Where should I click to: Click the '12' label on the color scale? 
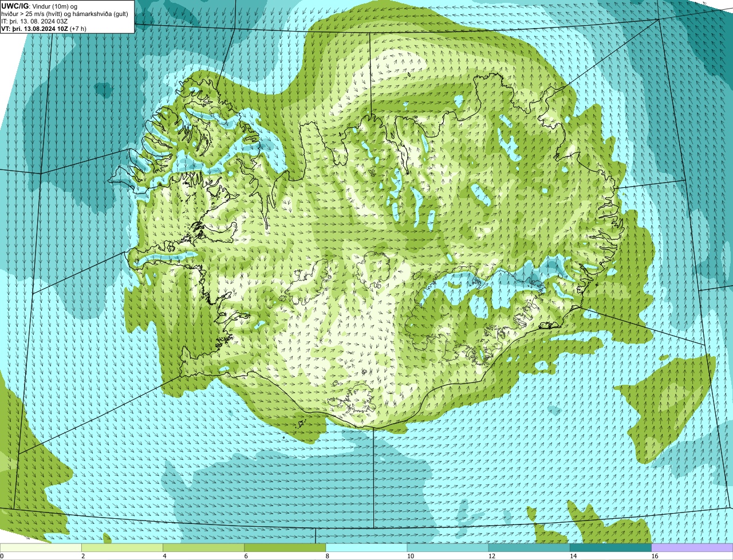(x=492, y=556)
